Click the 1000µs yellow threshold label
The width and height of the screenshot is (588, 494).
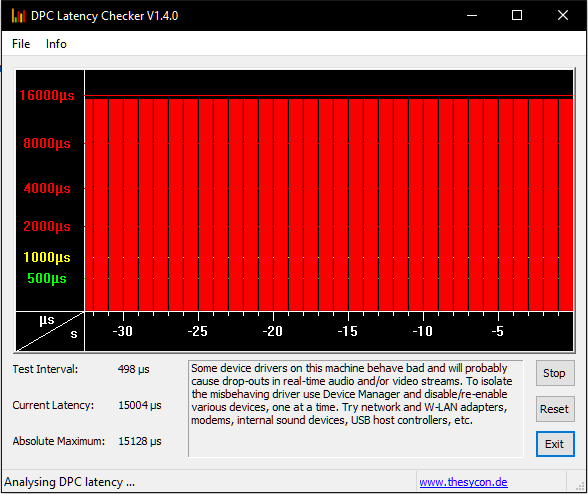[x=47, y=257]
